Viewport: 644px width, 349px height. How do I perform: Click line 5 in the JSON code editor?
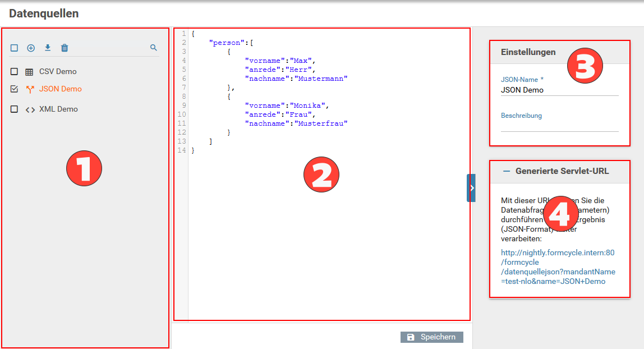point(280,70)
